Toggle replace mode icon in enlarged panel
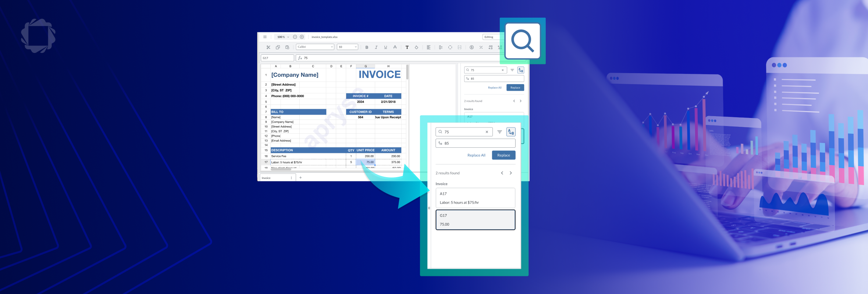 click(511, 132)
